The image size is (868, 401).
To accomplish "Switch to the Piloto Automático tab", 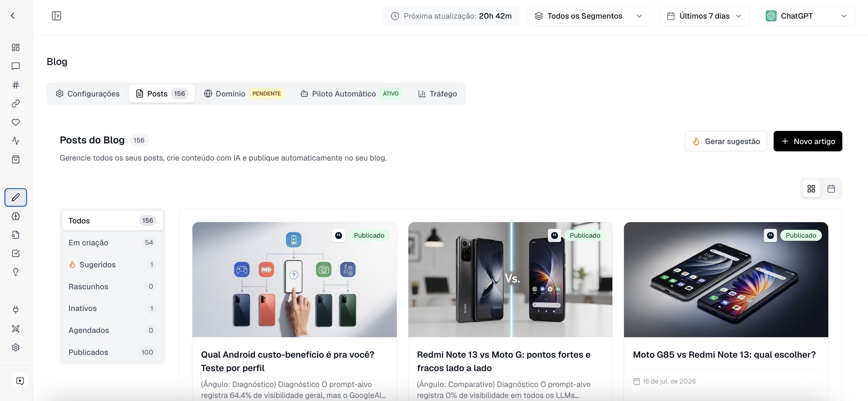I will [351, 94].
